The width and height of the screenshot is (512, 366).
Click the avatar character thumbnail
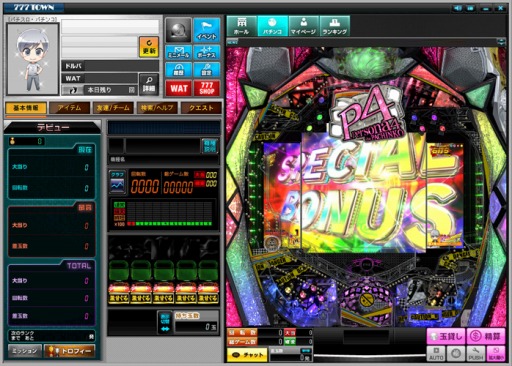click(33, 59)
